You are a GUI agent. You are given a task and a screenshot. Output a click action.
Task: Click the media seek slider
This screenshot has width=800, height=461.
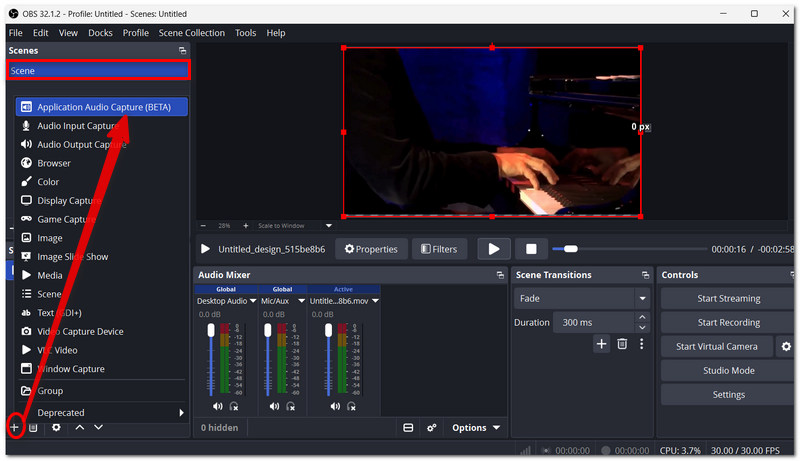(629, 249)
